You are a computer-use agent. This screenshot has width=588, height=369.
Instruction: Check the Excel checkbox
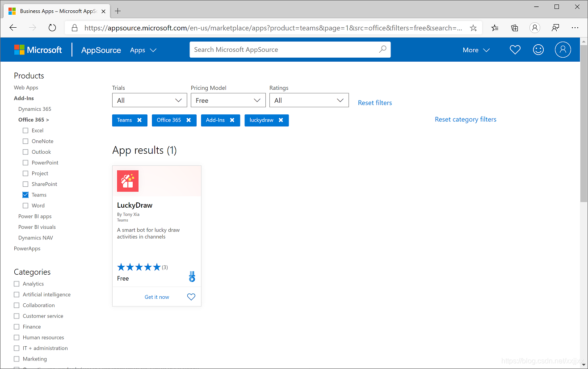point(25,130)
